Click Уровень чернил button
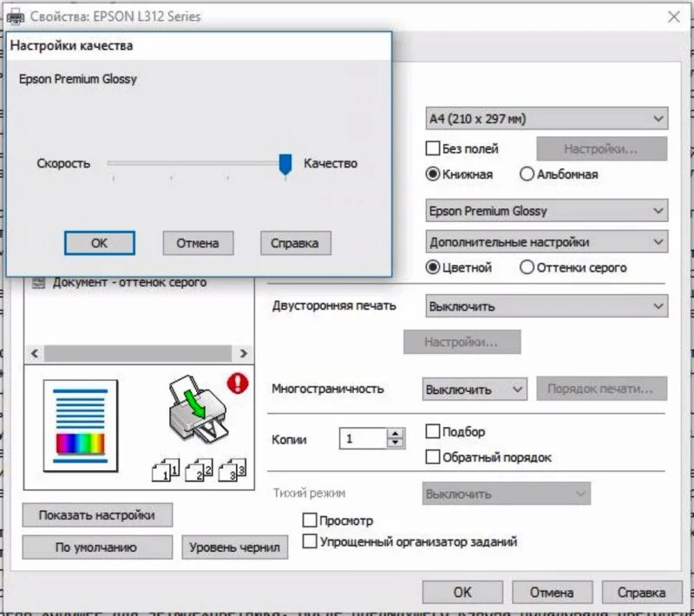This screenshot has width=694, height=616. pyautogui.click(x=234, y=547)
